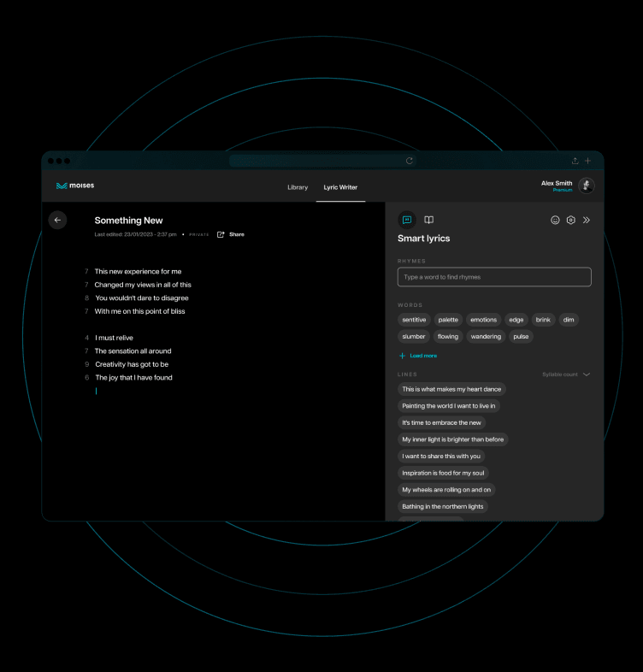Click the back arrow button
Viewport: 643px width, 672px height.
click(57, 220)
